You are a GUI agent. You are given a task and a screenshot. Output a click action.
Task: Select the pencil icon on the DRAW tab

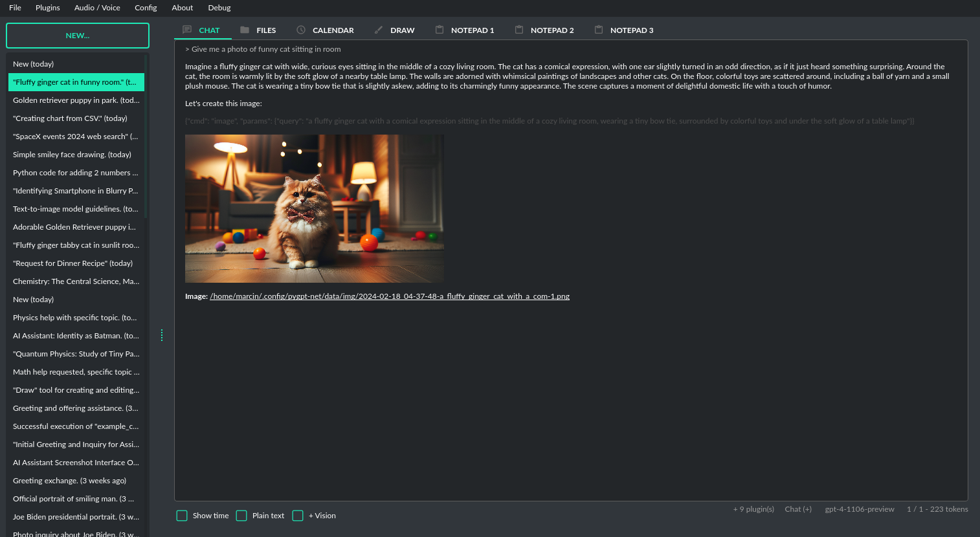(x=377, y=30)
